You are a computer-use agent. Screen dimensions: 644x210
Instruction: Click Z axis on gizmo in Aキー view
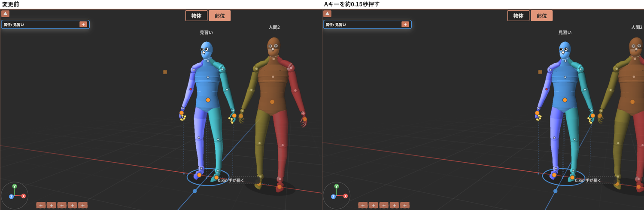point(333,197)
